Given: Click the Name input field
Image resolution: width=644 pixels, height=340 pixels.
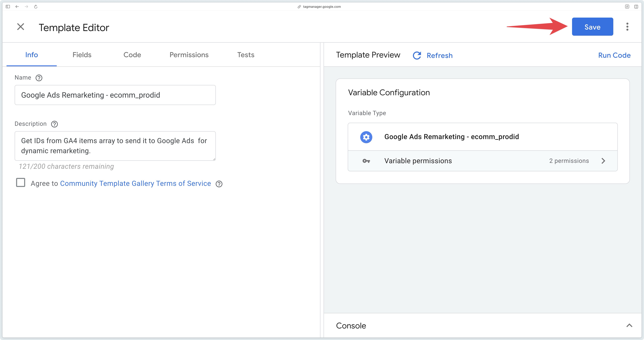Looking at the screenshot, I should point(115,95).
